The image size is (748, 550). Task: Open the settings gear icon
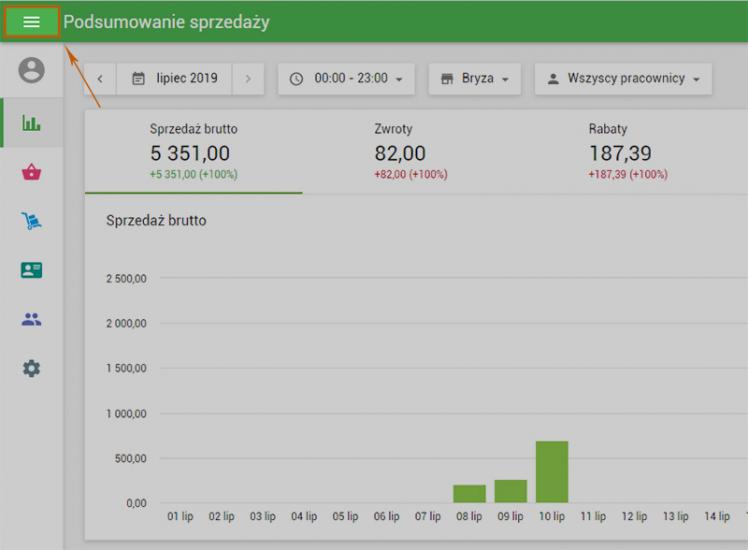32,369
